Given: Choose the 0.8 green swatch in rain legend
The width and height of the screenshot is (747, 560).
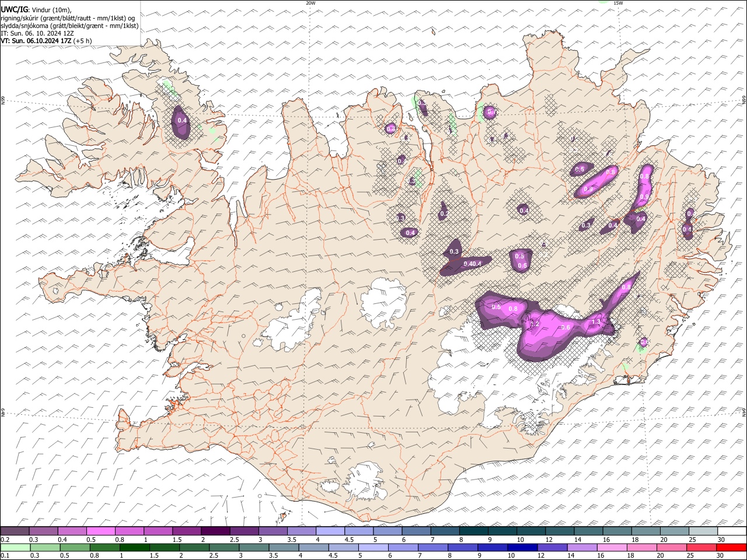Looking at the screenshot, I should click(x=104, y=547).
